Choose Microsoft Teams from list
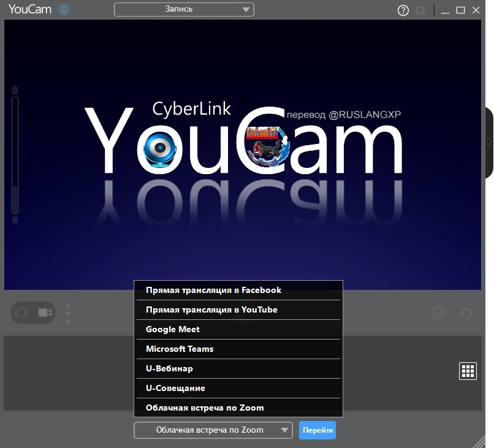This screenshot has height=448, width=494. (x=238, y=349)
